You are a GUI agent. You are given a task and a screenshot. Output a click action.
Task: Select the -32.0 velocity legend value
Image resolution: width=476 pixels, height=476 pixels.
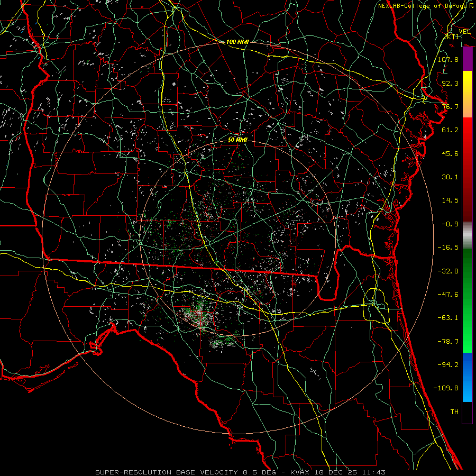point(448,271)
